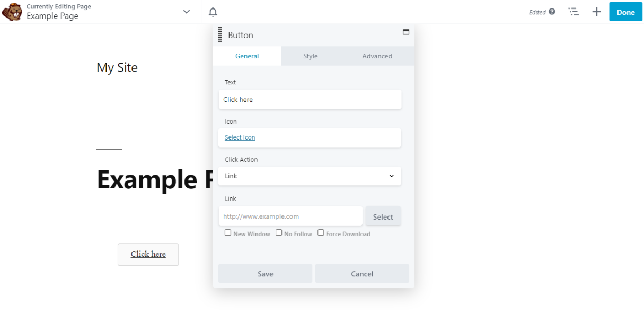
Task: Grab the Button panel drag handle
Action: coord(219,34)
